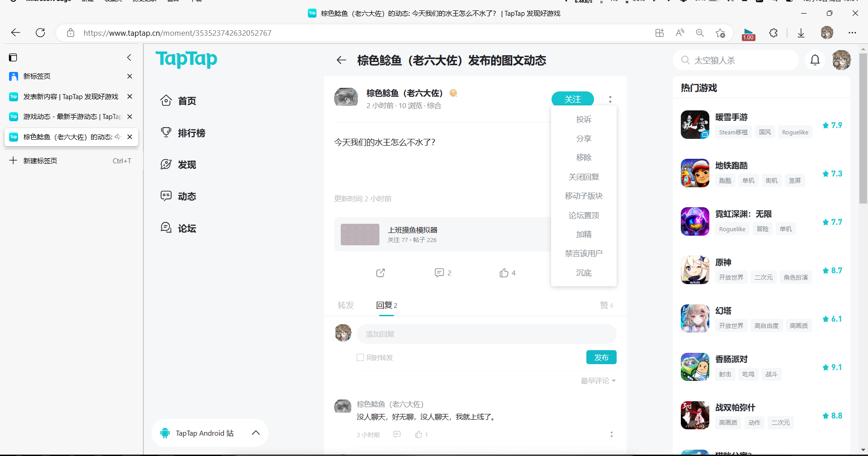The image size is (868, 456).
Task: Click the share/repost icon under post
Action: pos(381,273)
